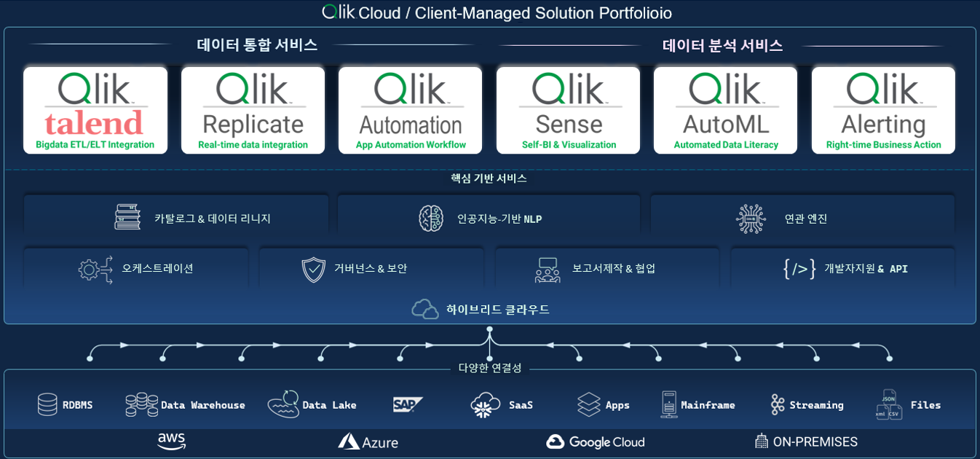Screen dimensions: 980x459
Task: Open the Qlik AutoML card
Action: pyautogui.click(x=725, y=109)
